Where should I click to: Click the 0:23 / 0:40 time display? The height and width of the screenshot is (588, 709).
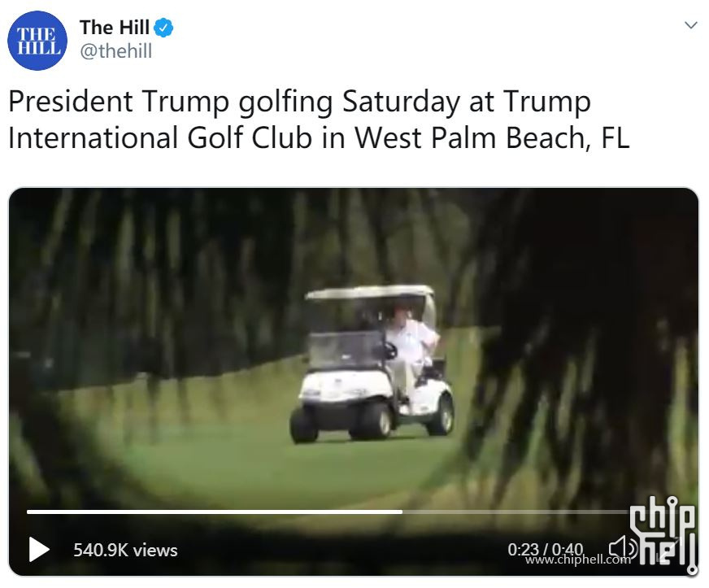click(545, 549)
